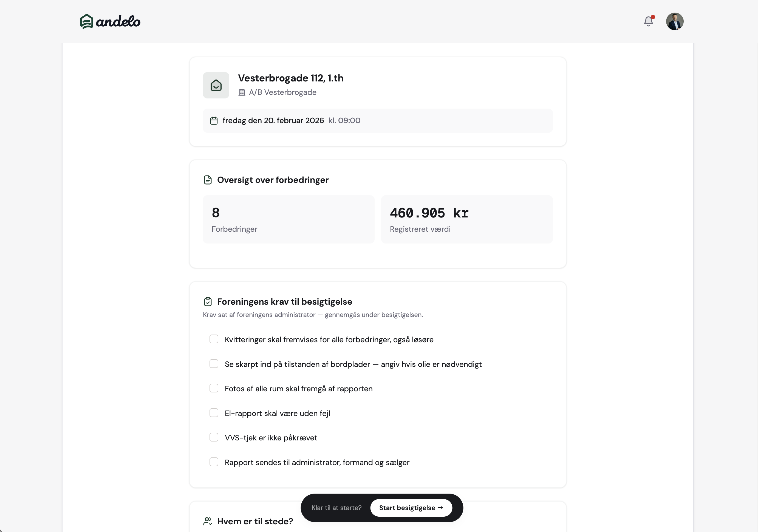Open the user profile avatar
Image resolution: width=758 pixels, height=532 pixels.
[x=674, y=21]
